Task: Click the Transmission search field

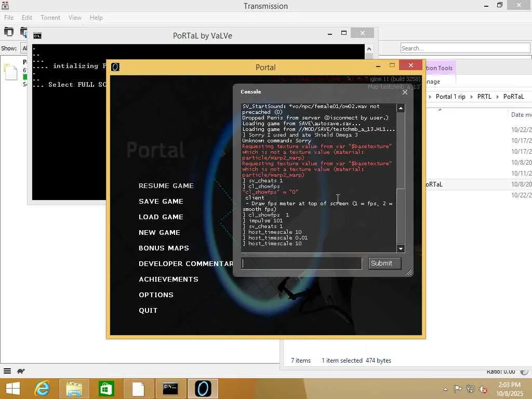Action: (465, 48)
